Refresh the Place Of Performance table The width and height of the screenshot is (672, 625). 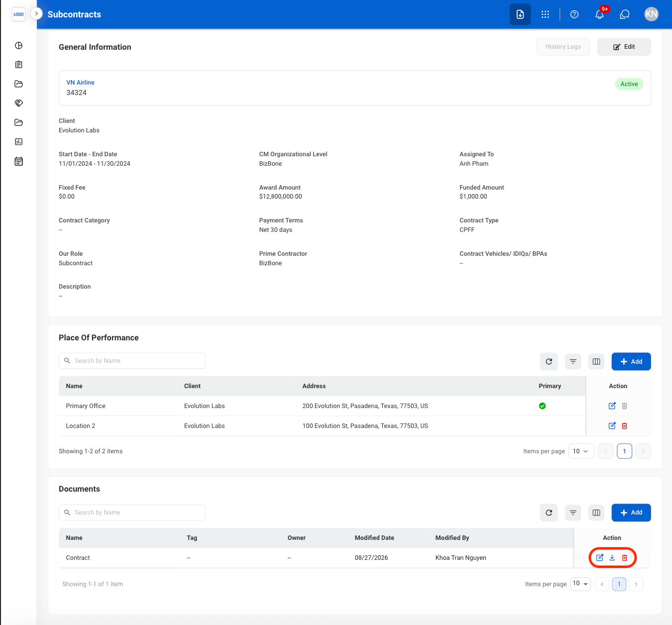pyautogui.click(x=549, y=362)
